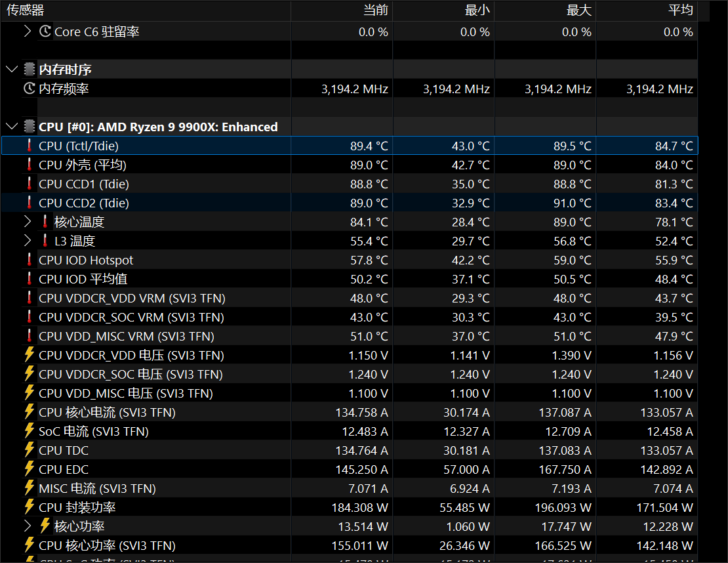Viewport: 728px width, 563px height.
Task: Click the thermometer icon beside CPU (Tctl/Tdie)
Action: (30, 146)
